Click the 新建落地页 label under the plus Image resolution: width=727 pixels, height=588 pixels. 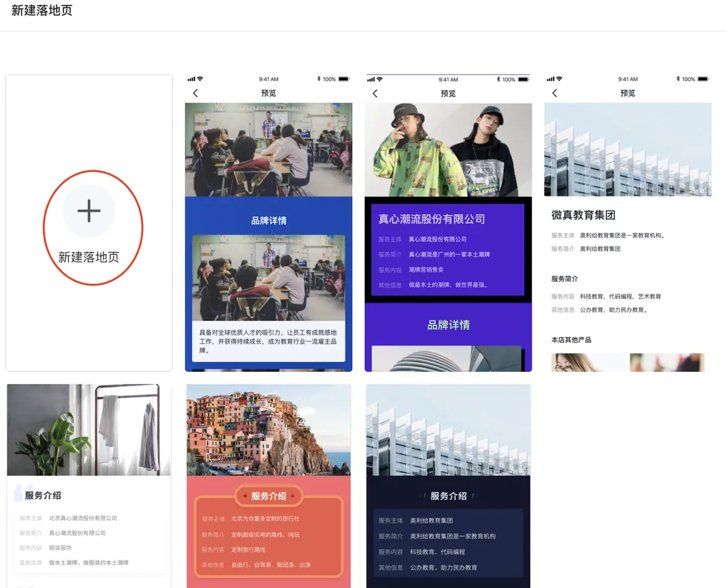coord(88,257)
